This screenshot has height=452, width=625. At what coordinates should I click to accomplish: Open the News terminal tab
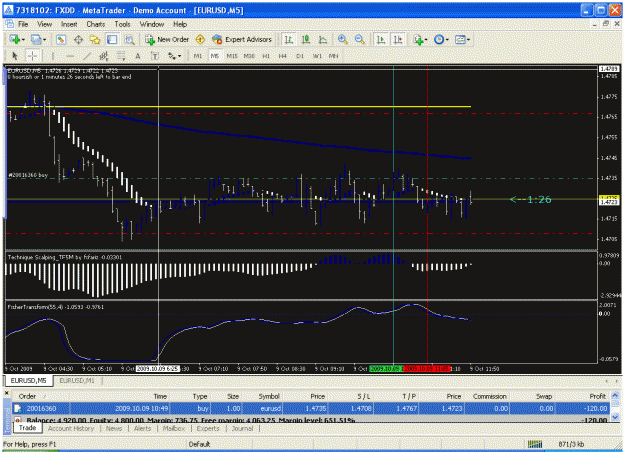click(x=114, y=428)
